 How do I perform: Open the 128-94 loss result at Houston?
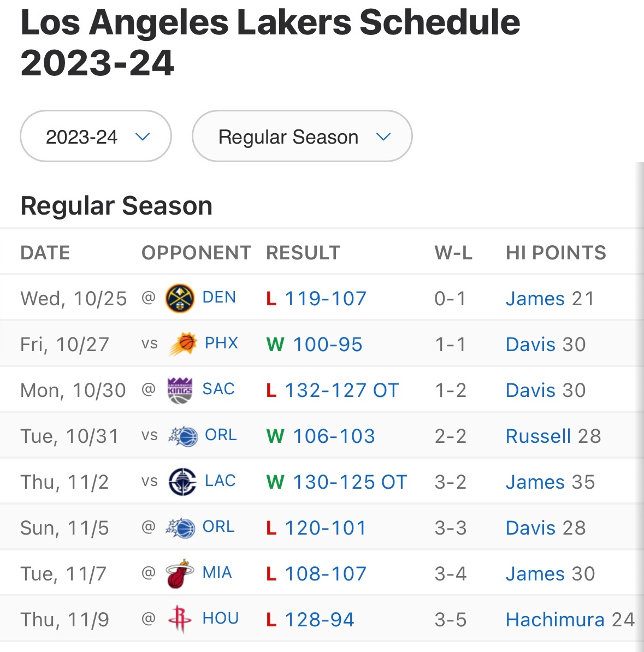pos(320,620)
